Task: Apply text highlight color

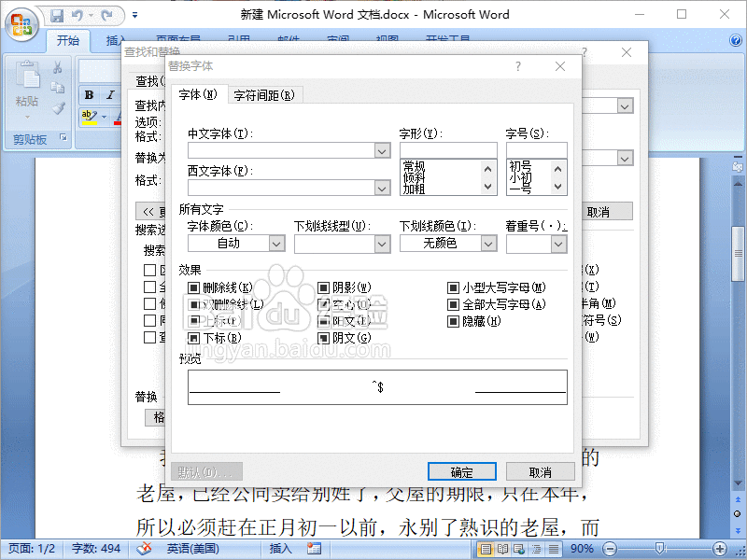Action: tap(89, 118)
